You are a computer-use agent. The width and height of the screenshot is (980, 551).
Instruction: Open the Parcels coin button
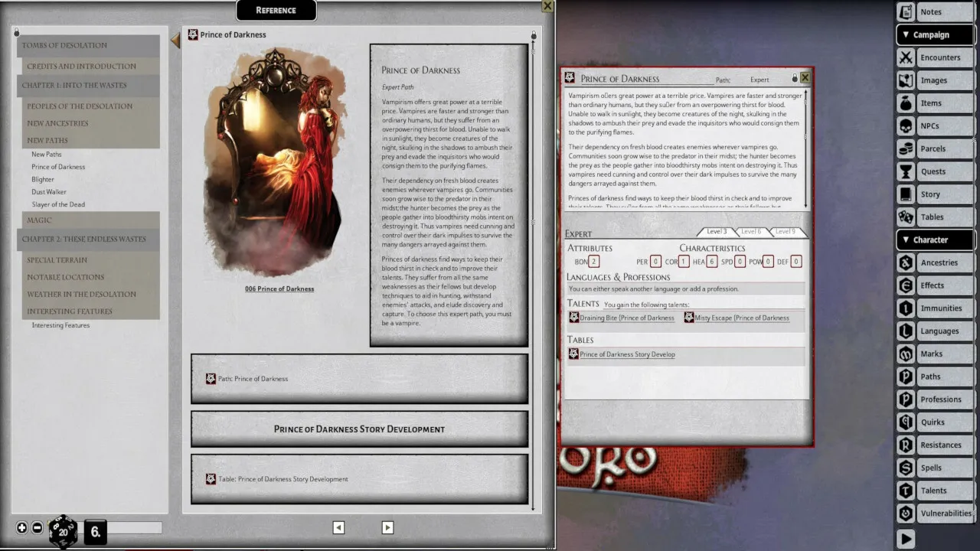pyautogui.click(x=935, y=148)
